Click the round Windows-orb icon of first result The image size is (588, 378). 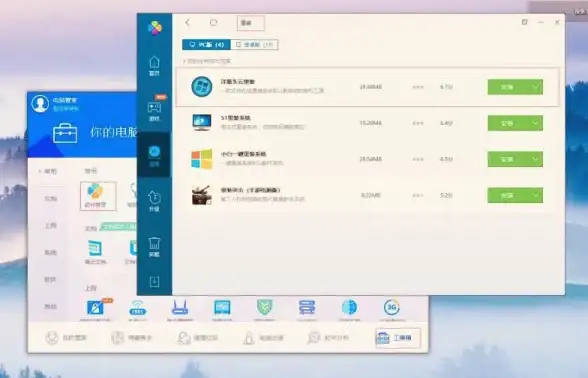202,87
